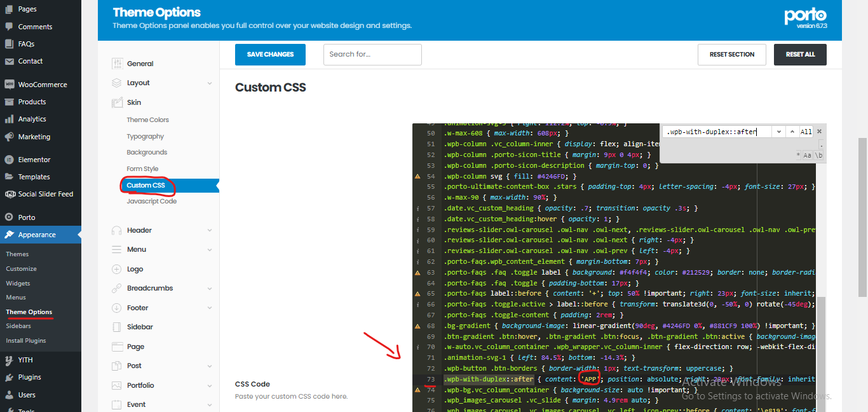The width and height of the screenshot is (868, 412).
Task: Open Sidebars under Appearance
Action: point(18,326)
